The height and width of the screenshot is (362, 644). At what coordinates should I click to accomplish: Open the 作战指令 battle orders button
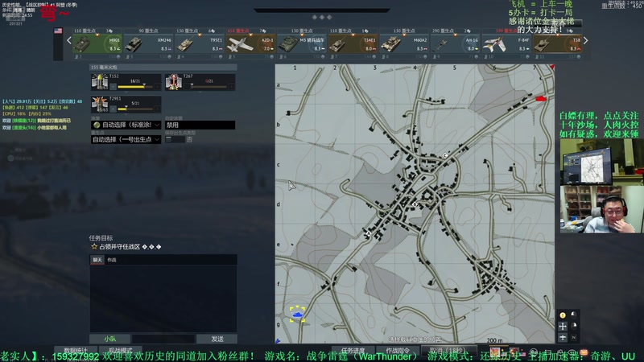point(398,350)
